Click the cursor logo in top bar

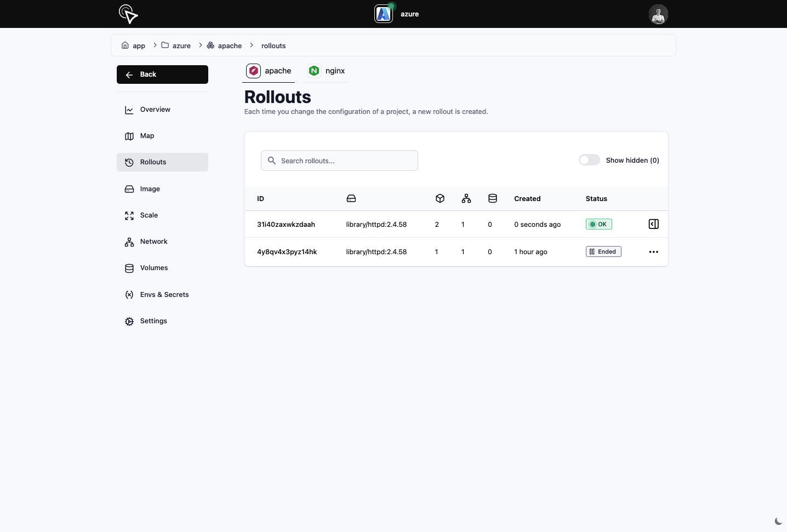(x=128, y=14)
